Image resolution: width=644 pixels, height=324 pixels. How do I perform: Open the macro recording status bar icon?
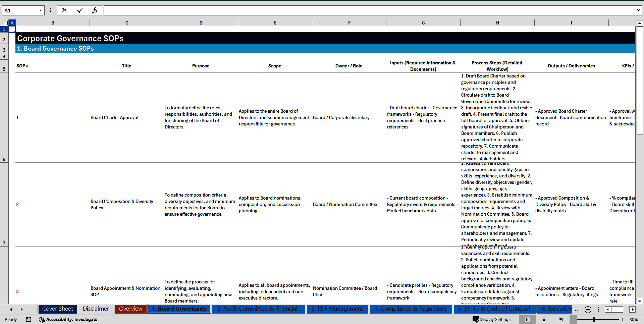click(29, 319)
